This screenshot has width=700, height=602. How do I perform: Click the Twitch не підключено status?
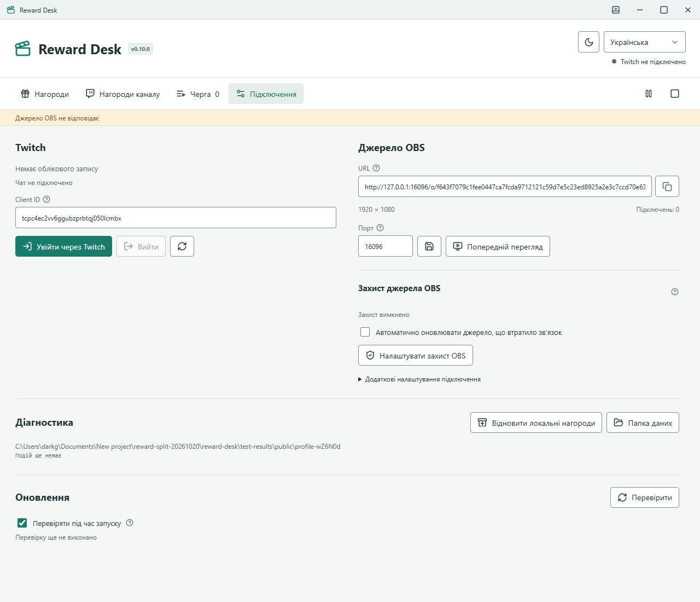[x=649, y=62]
